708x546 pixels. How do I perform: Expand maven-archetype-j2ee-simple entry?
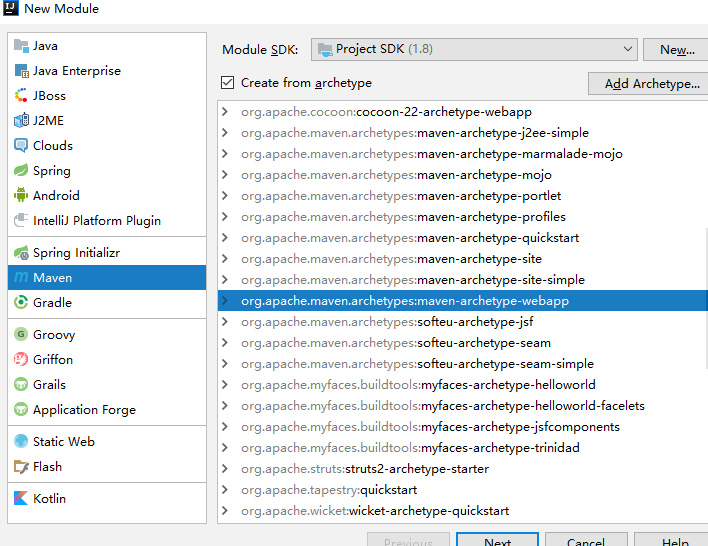tap(225, 133)
